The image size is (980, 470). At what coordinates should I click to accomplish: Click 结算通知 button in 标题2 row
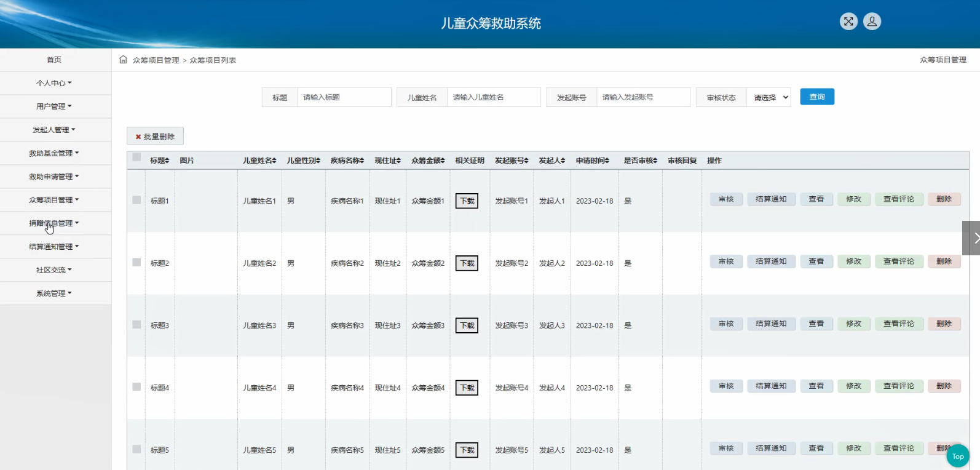click(x=771, y=261)
